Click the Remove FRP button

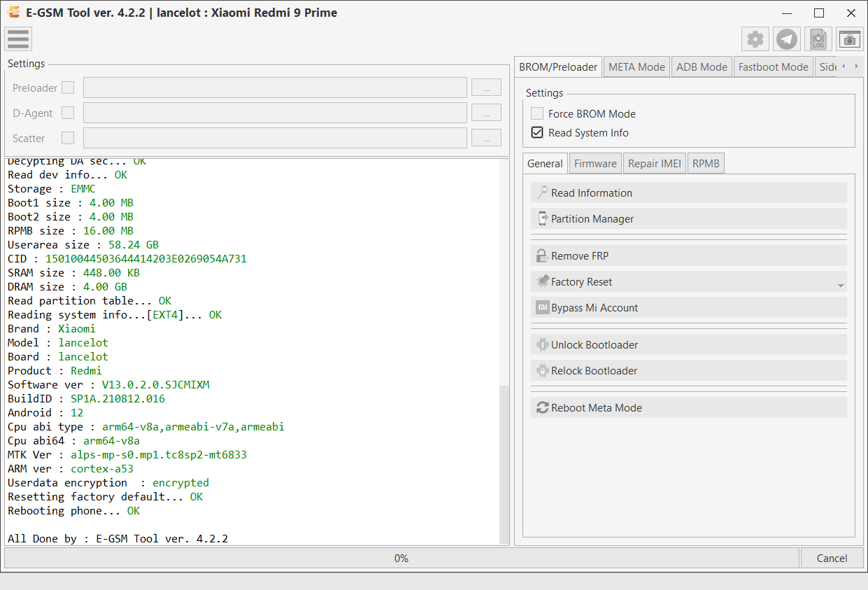point(689,256)
